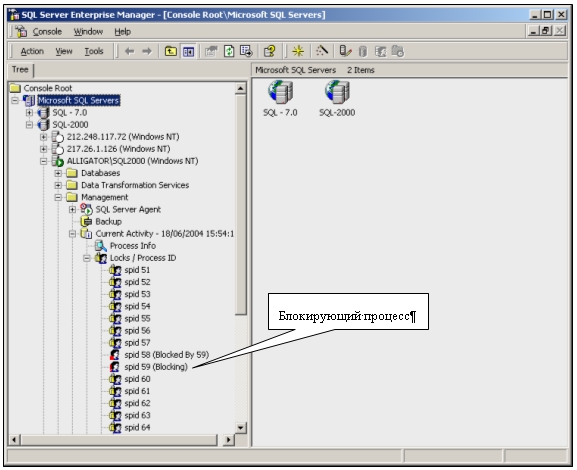Open the Properties toolbar icon

tap(211, 51)
